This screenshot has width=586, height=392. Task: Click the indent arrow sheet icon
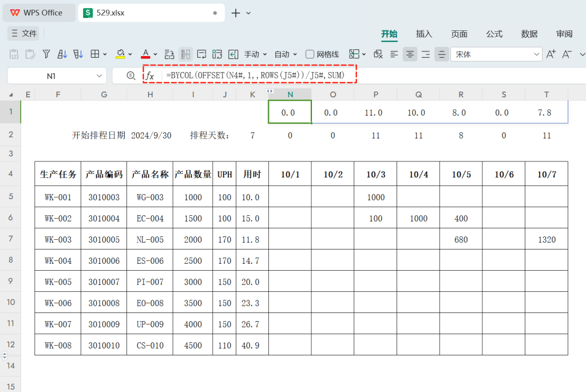coord(233,54)
